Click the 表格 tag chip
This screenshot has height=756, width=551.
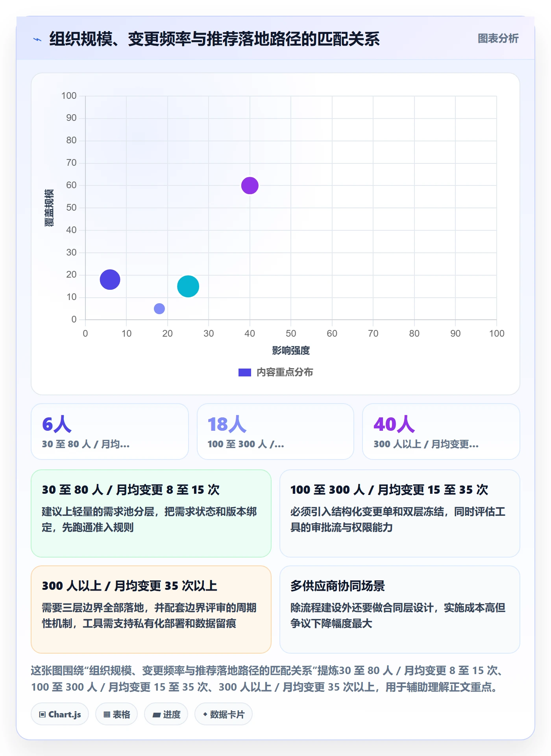116,714
